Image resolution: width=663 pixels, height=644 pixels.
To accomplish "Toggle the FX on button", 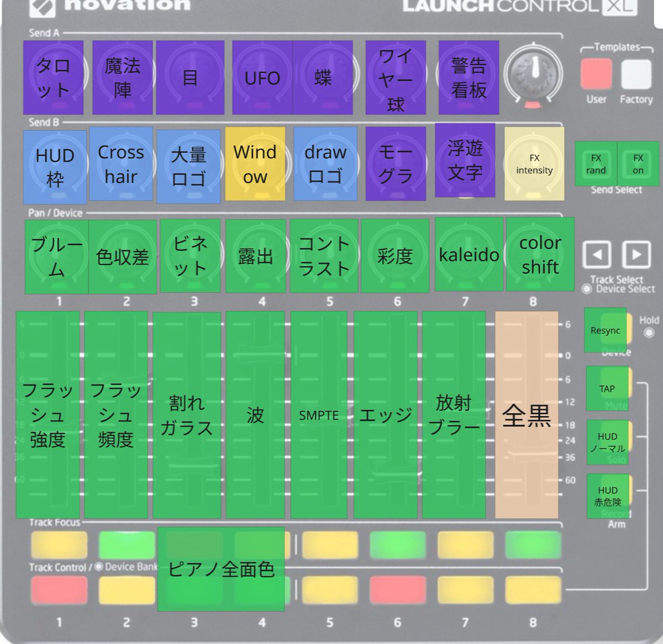I will tap(638, 163).
